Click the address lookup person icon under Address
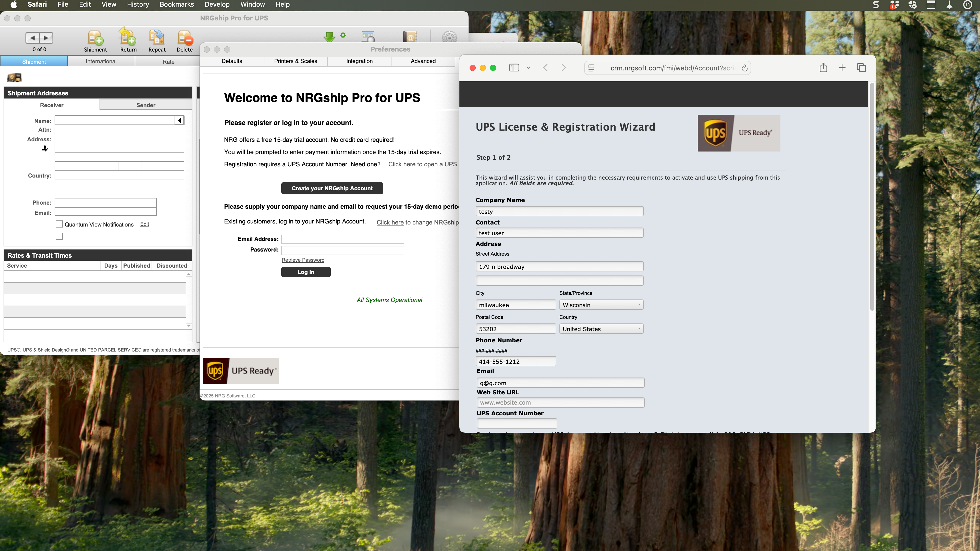 [x=45, y=149]
